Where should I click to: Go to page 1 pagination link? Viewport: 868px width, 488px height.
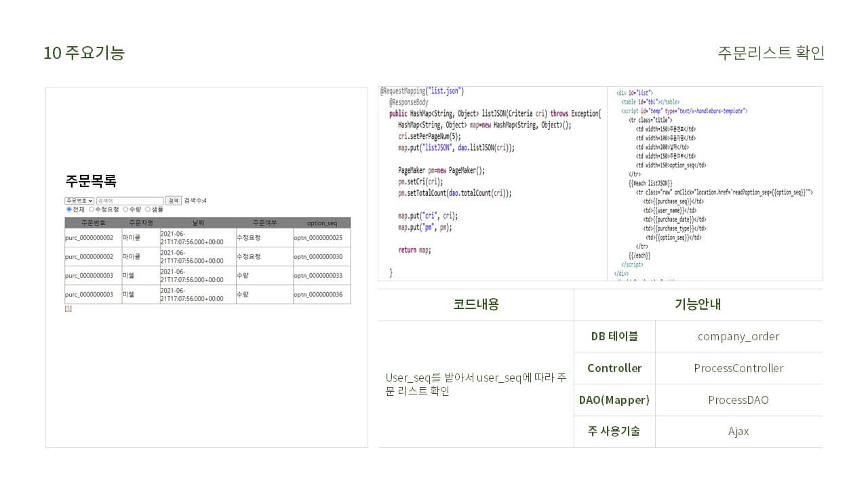(68, 308)
